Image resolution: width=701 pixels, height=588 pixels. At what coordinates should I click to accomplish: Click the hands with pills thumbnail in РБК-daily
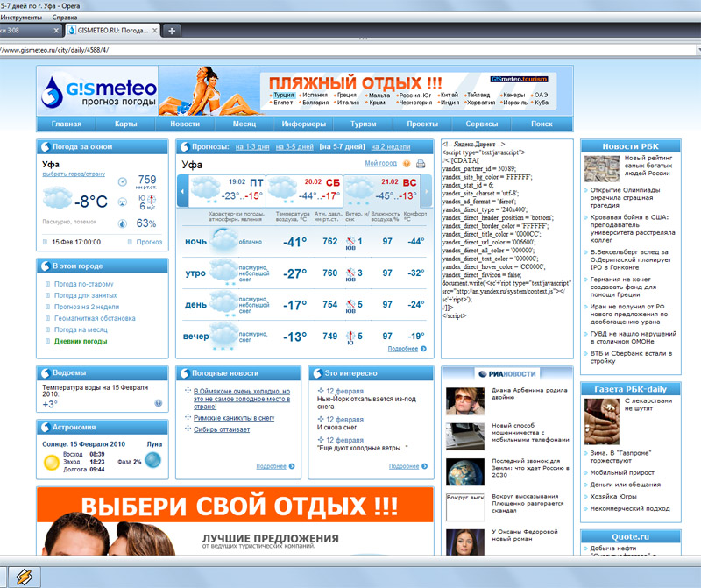pos(602,422)
